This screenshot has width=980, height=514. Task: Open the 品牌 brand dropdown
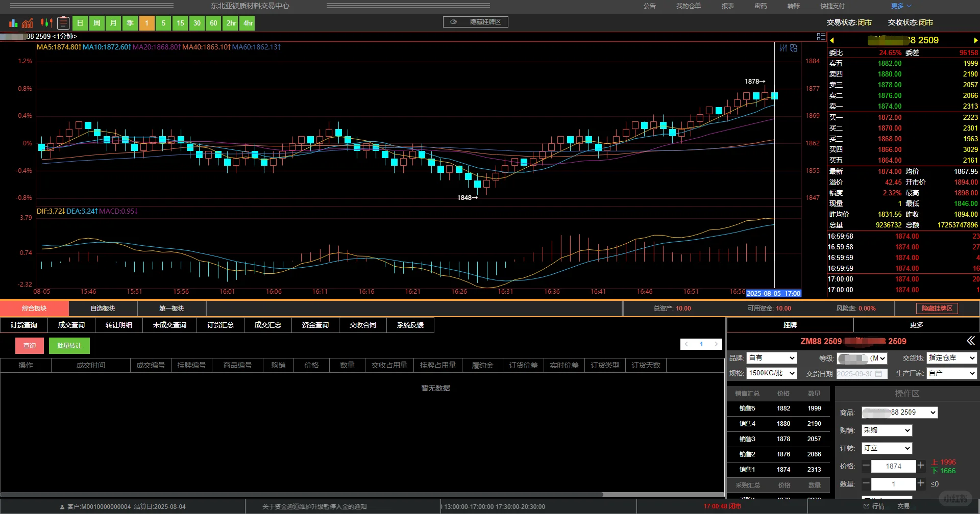[771, 358]
